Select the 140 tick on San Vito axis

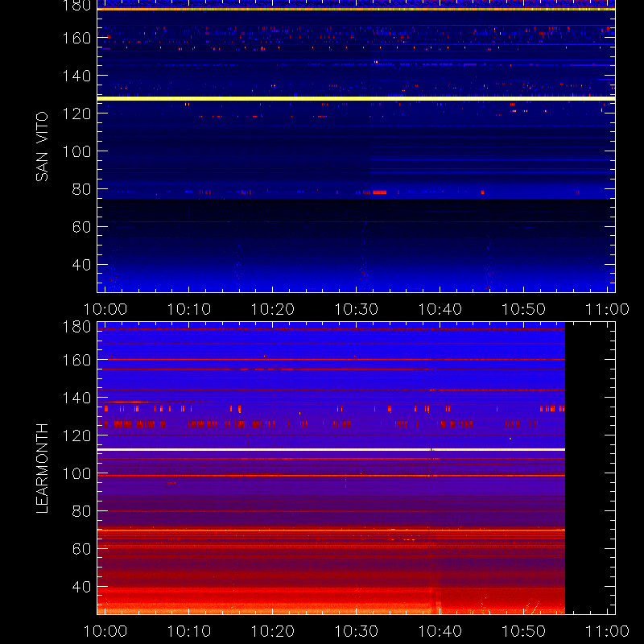(76, 76)
